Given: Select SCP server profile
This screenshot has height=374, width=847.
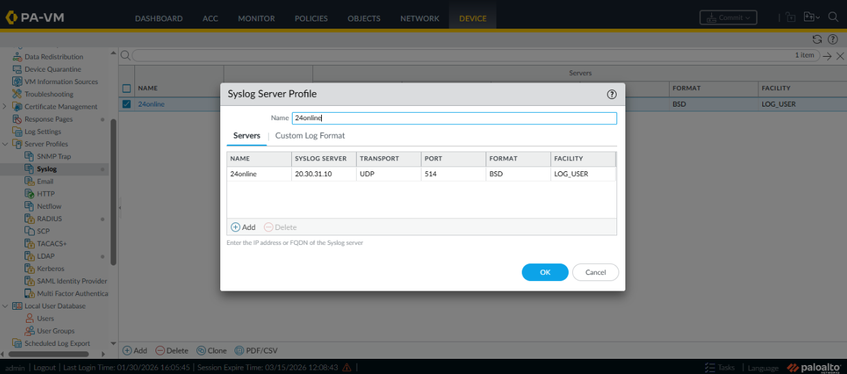Looking at the screenshot, I should (x=43, y=231).
